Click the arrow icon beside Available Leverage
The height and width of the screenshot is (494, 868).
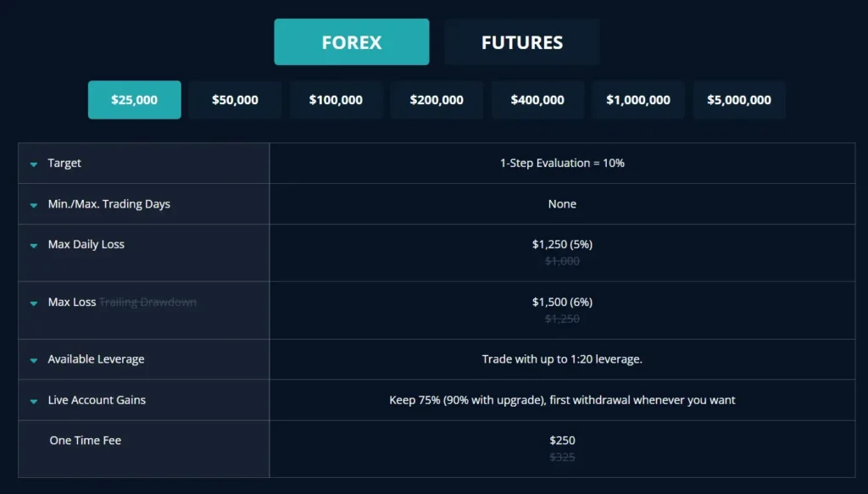34,361
